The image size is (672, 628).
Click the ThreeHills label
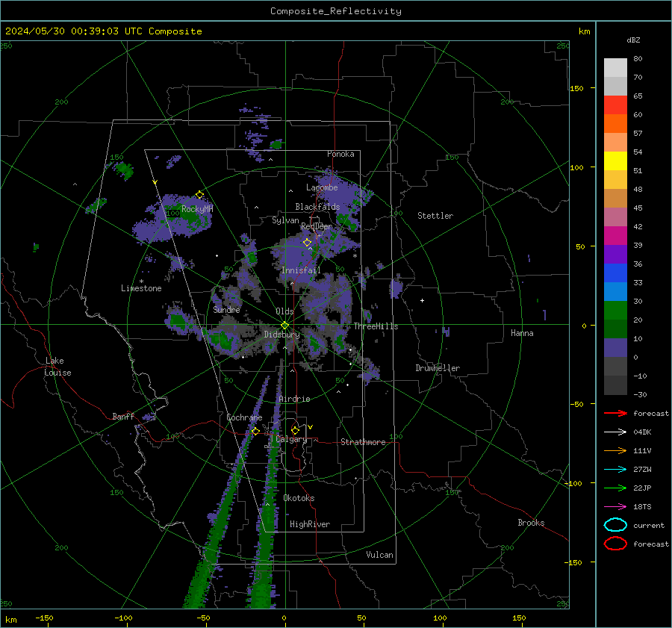tap(376, 326)
